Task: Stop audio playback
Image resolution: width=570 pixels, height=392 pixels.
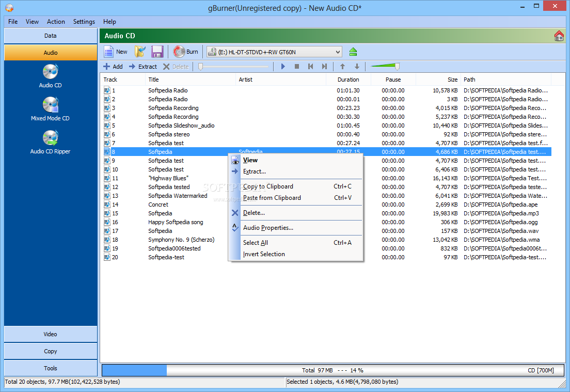Action: 297,67
